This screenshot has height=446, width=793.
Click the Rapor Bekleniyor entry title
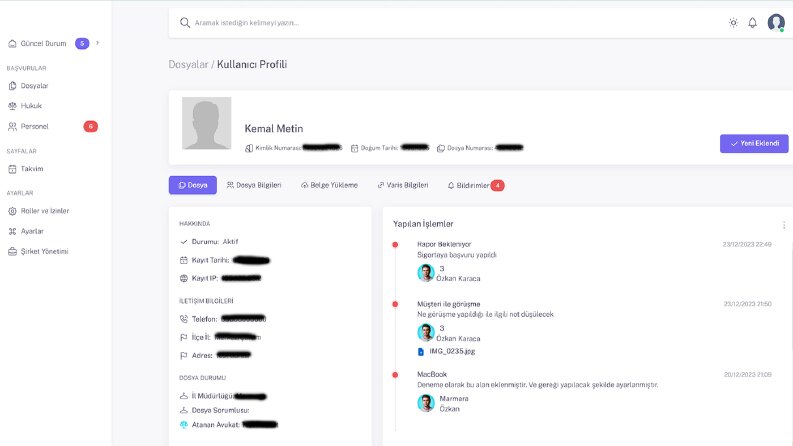coord(444,244)
